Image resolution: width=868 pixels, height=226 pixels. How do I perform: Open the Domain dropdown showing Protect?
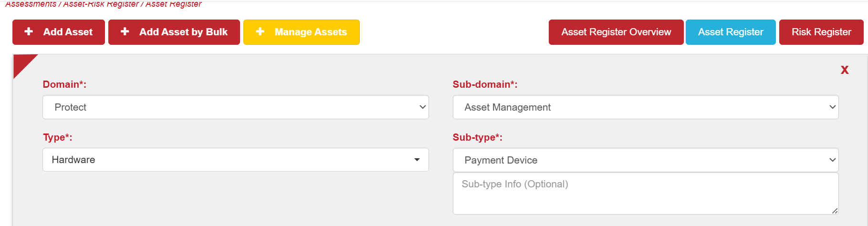coord(235,107)
